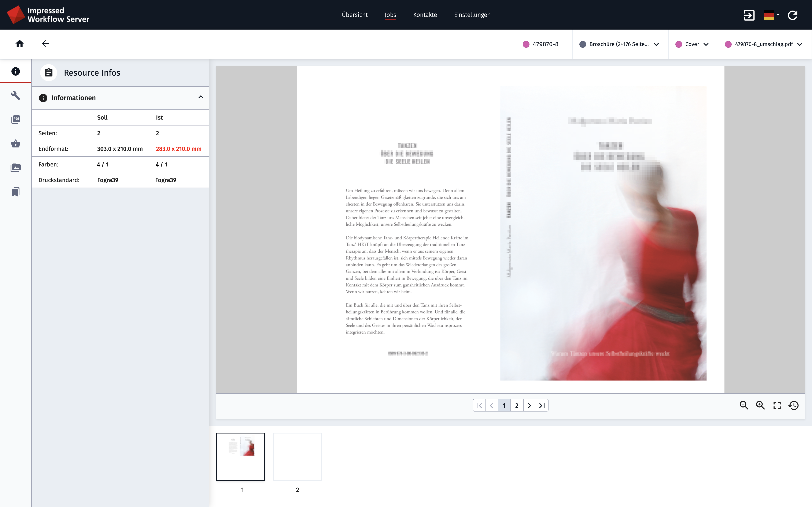Go to page 2 in the pagination bar
Image resolution: width=812 pixels, height=507 pixels.
point(517,405)
